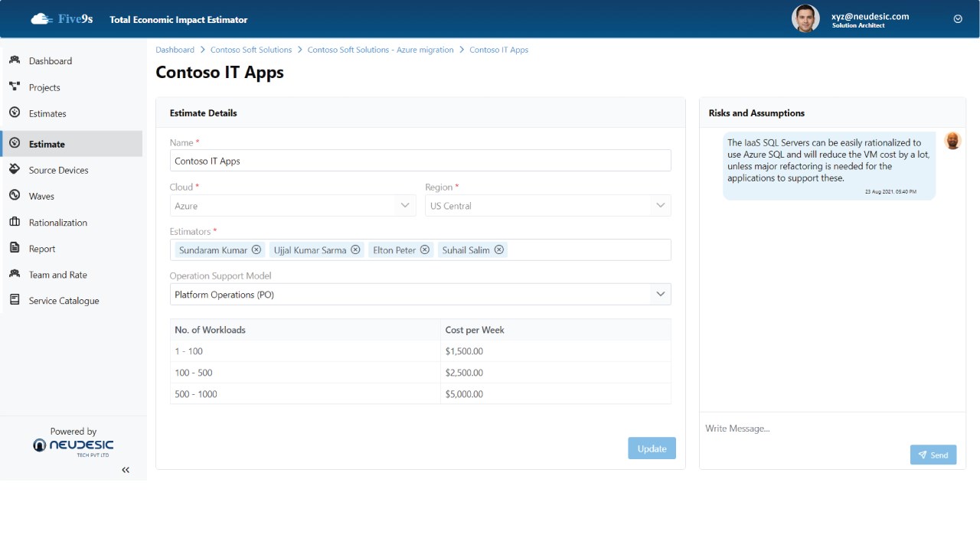This screenshot has width=980, height=551.
Task: Click the Report document icon
Action: tap(15, 248)
